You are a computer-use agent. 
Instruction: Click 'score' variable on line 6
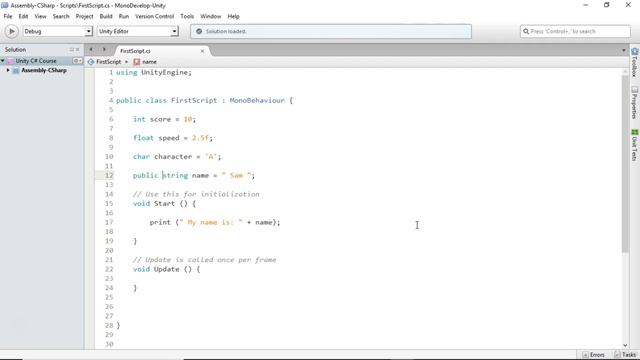pyautogui.click(x=160, y=119)
